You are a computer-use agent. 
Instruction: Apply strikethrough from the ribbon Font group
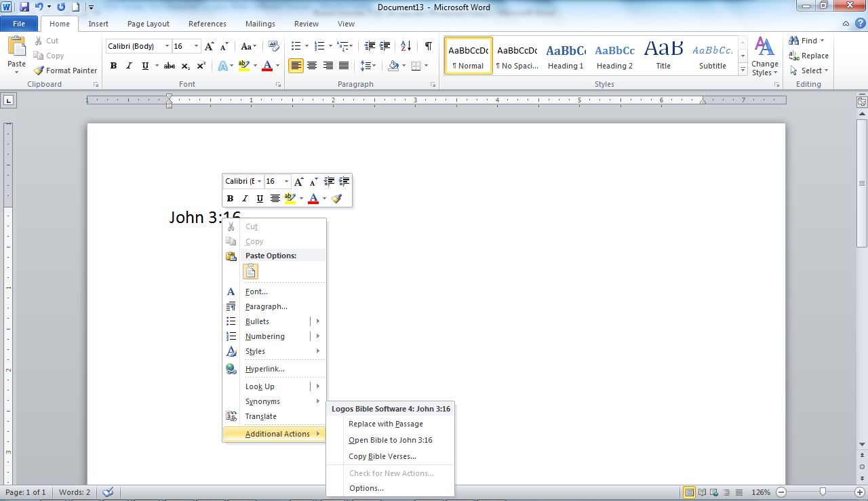170,66
